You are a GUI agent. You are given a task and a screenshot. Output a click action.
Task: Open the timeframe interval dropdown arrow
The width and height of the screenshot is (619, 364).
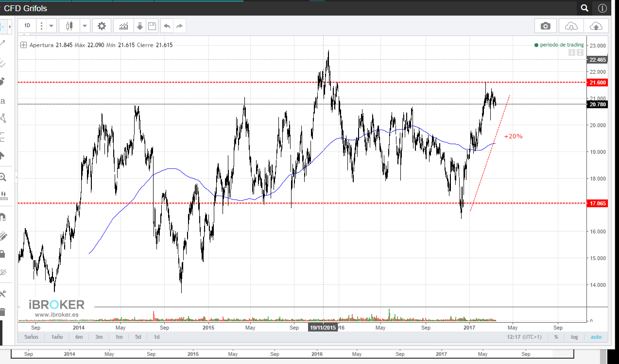[x=52, y=26]
